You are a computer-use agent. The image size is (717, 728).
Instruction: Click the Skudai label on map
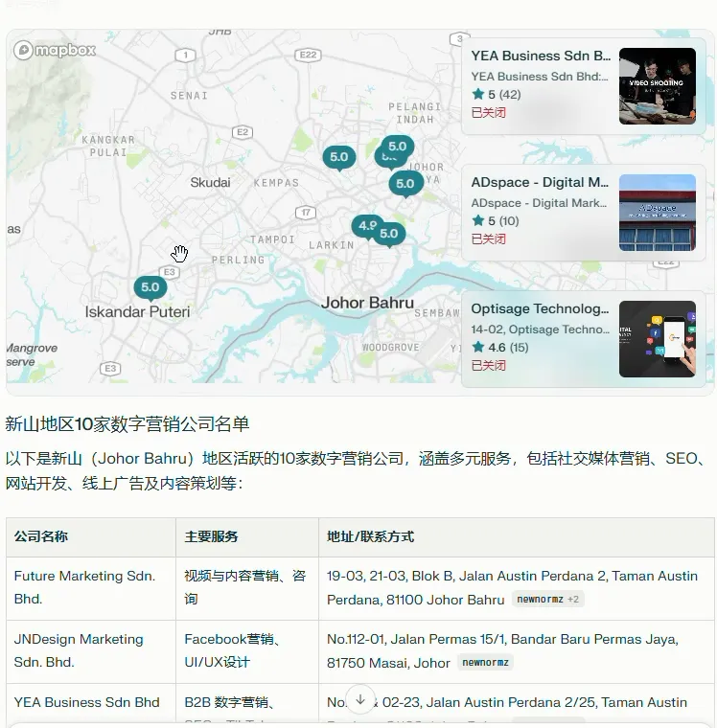click(x=210, y=182)
